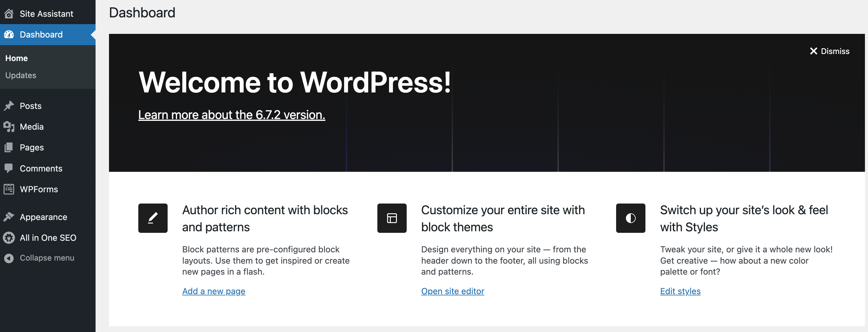868x332 pixels.
Task: Click the Edit styles link
Action: pyautogui.click(x=680, y=291)
